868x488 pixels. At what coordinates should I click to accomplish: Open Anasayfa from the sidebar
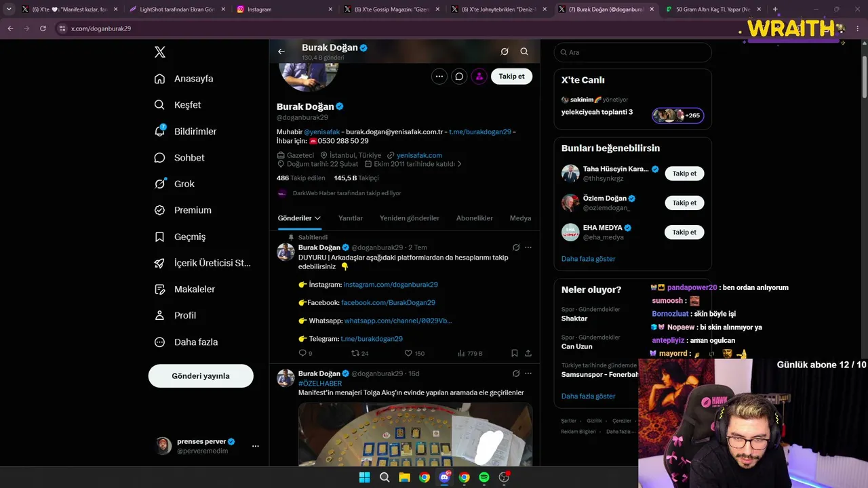click(x=184, y=79)
